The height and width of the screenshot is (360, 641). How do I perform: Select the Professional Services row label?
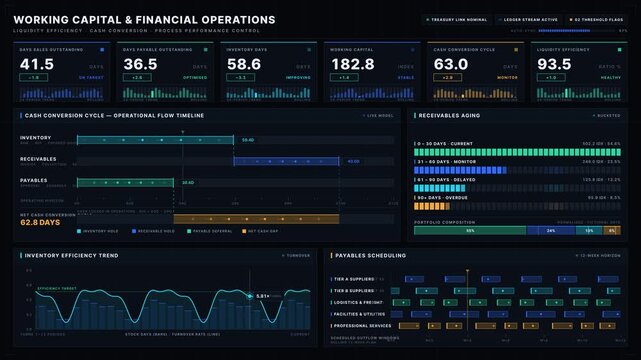pyautogui.click(x=363, y=326)
